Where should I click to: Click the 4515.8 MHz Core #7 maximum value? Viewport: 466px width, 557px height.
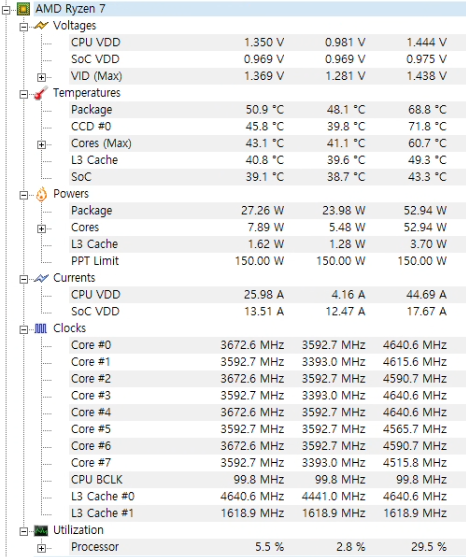pyautogui.click(x=415, y=463)
